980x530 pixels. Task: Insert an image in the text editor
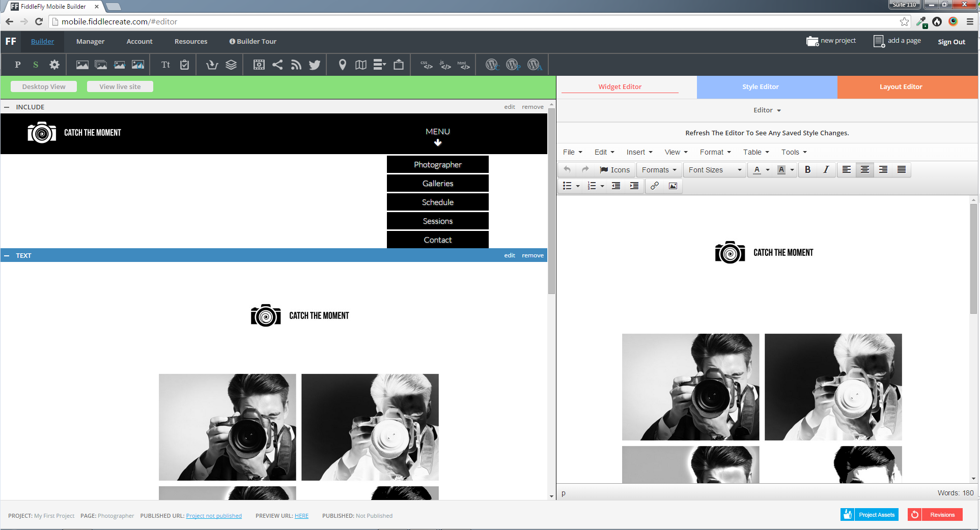pyautogui.click(x=673, y=186)
